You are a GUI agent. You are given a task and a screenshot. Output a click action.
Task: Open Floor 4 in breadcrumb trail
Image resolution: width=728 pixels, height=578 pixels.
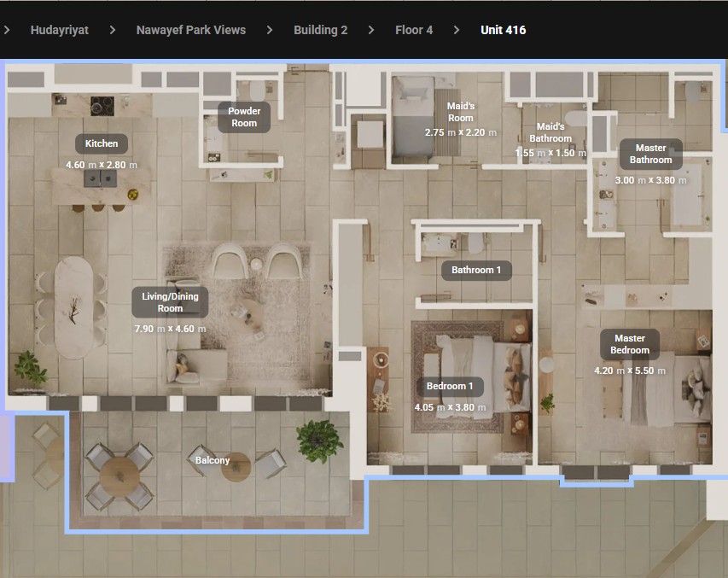pyautogui.click(x=414, y=30)
